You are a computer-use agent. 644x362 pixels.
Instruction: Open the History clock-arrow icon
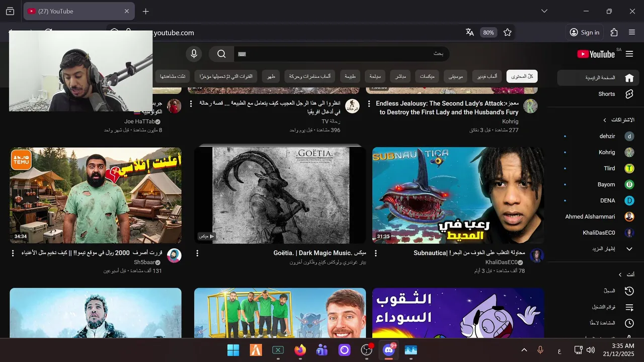pyautogui.click(x=629, y=291)
